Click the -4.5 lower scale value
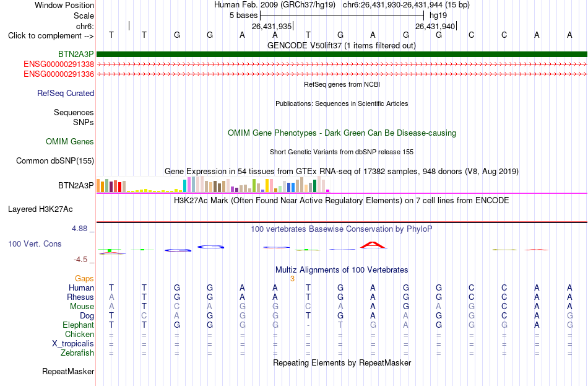This screenshot has width=588, height=386. point(80,260)
